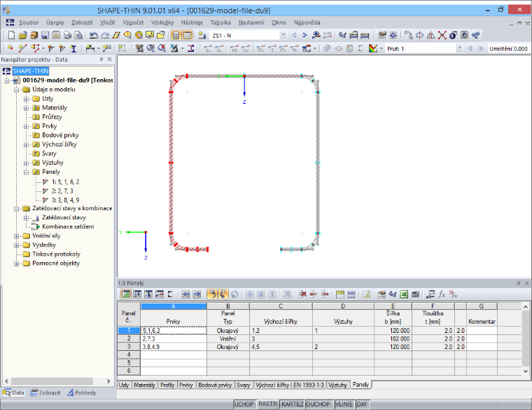Click the Data navigator tab button
The image size is (532, 410).
click(14, 392)
